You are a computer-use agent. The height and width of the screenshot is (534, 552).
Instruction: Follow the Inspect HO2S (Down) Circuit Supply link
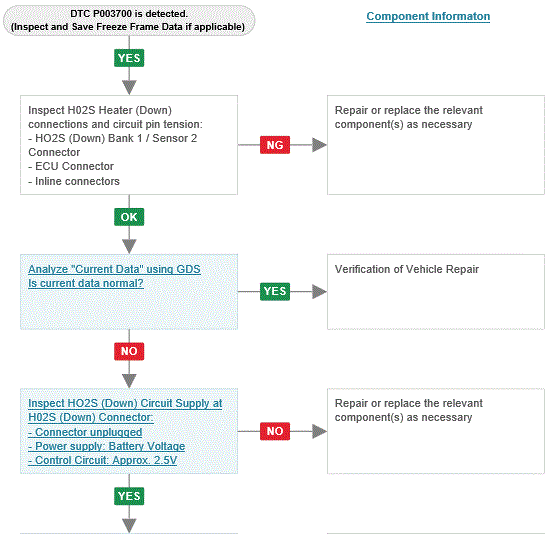(125, 403)
